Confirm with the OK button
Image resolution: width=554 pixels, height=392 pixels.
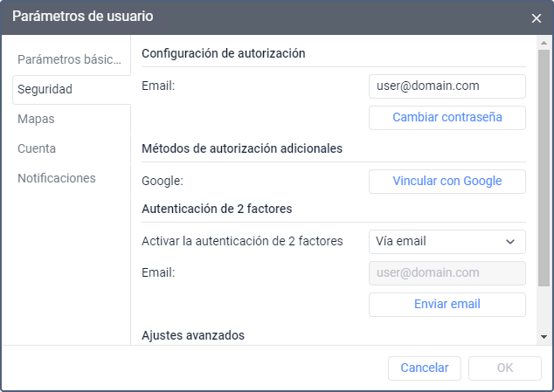(504, 368)
